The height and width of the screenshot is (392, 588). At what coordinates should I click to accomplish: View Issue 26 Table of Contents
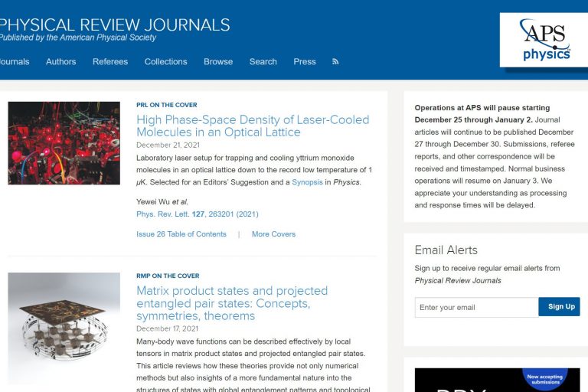coord(181,234)
